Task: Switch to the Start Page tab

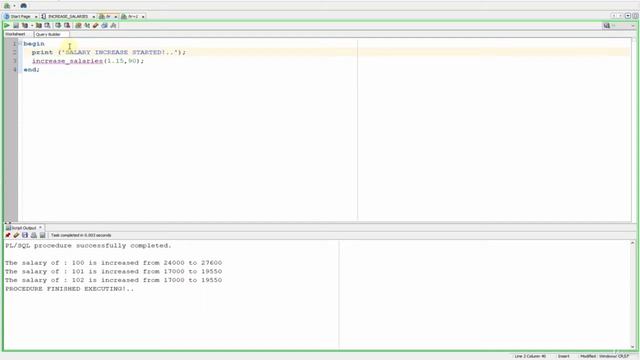Action: pos(20,16)
